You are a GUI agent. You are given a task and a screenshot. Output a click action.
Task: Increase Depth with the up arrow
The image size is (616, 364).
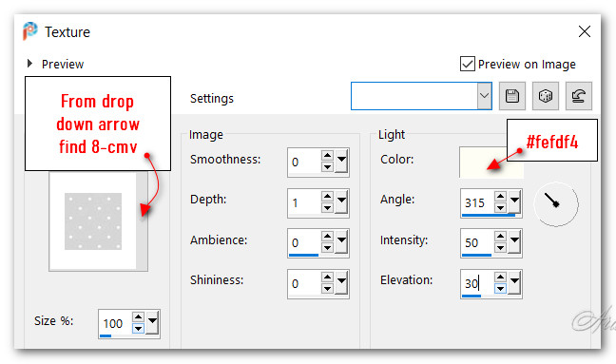tap(327, 196)
